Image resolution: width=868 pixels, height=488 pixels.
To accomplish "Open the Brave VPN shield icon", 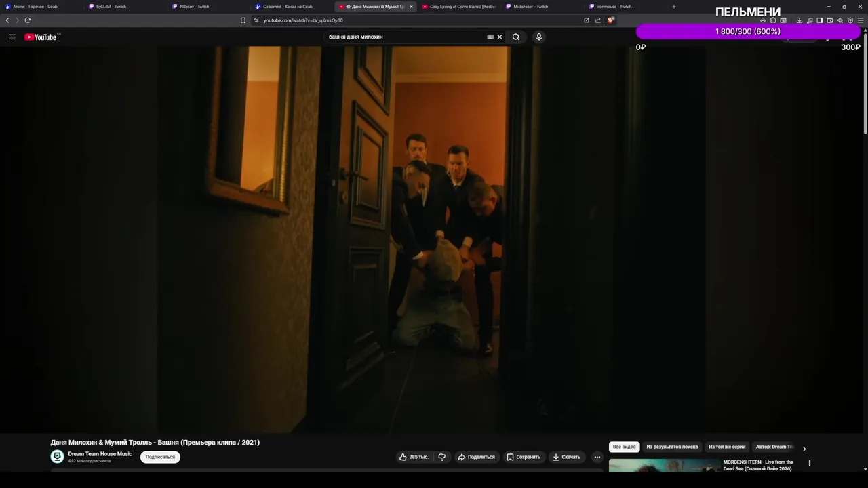I will 850,20.
